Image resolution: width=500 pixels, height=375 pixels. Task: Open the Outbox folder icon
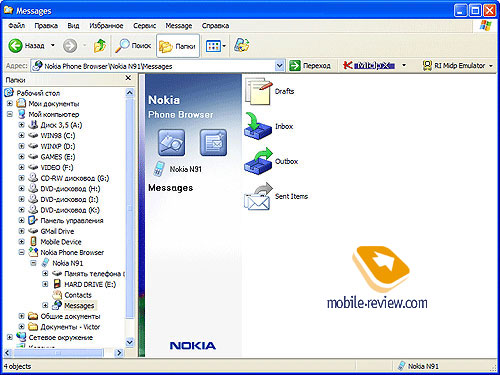(258, 161)
